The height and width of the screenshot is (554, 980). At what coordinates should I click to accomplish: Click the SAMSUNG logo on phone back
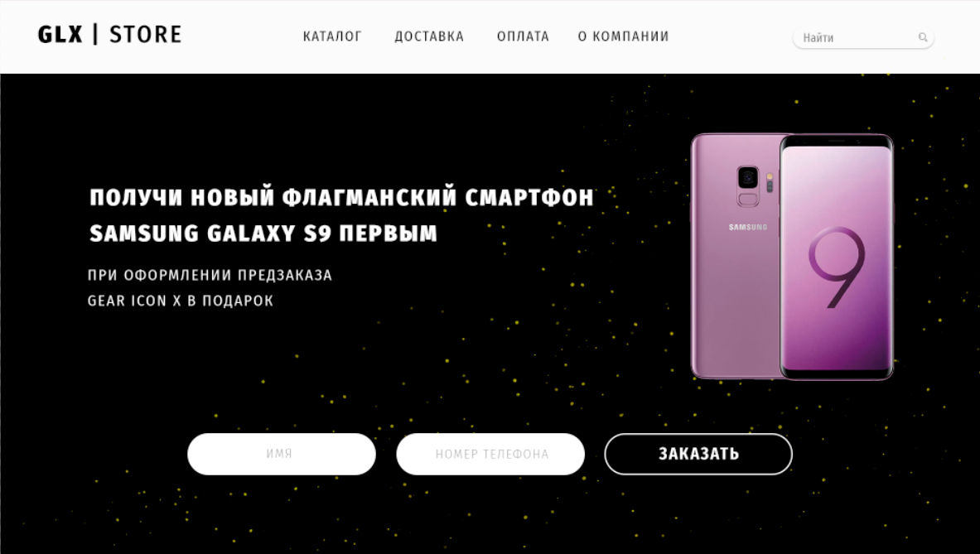click(748, 228)
